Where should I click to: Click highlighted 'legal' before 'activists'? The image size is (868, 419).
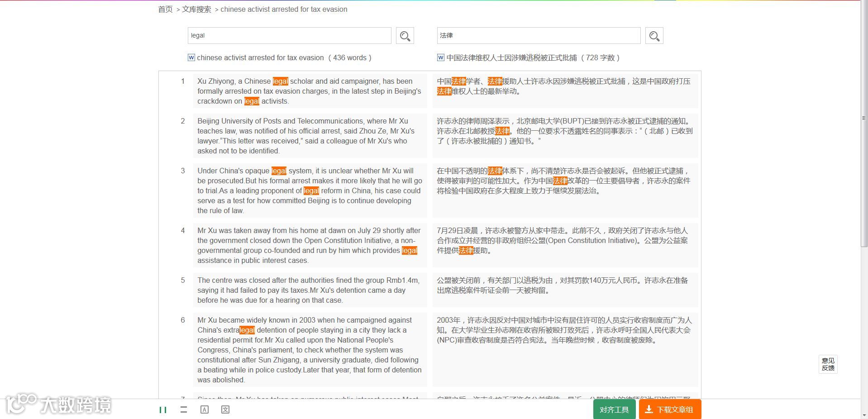tap(252, 101)
